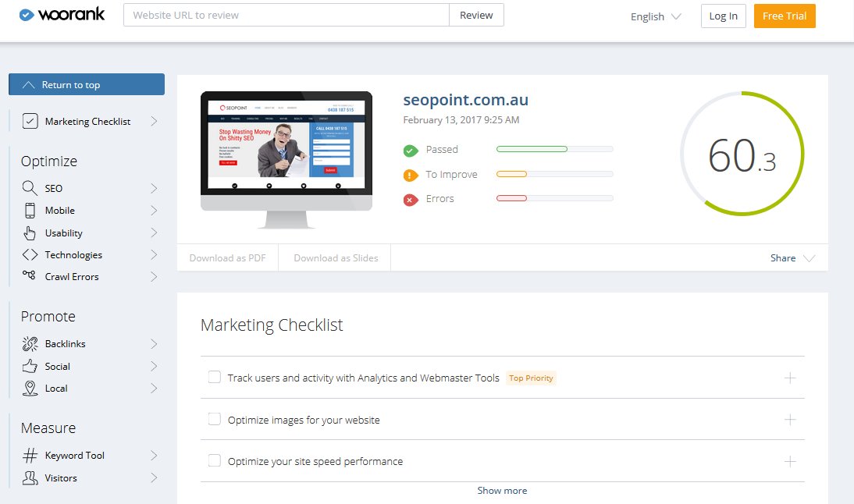Open the Share dropdown
854x504 pixels.
coord(792,258)
